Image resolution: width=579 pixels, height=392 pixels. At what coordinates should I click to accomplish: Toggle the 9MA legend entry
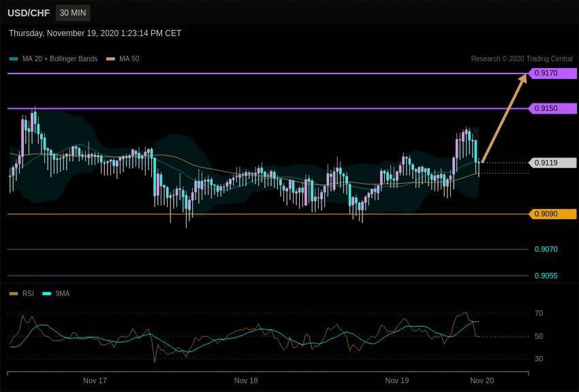(56, 293)
